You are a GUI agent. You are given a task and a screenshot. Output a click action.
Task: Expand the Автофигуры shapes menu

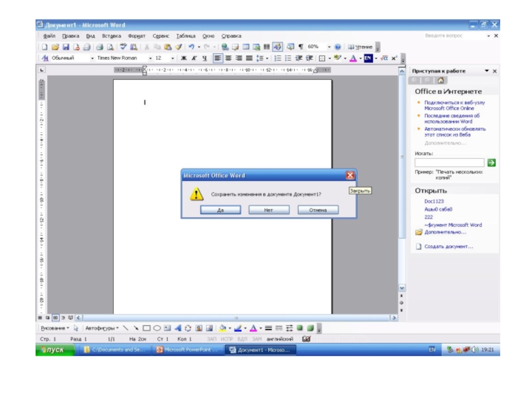click(x=102, y=328)
